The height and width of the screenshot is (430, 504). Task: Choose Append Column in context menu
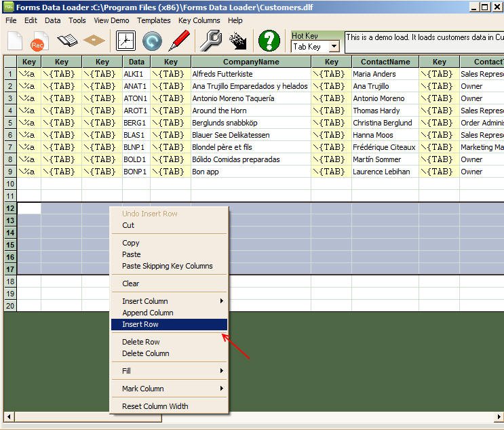pyautogui.click(x=169, y=313)
